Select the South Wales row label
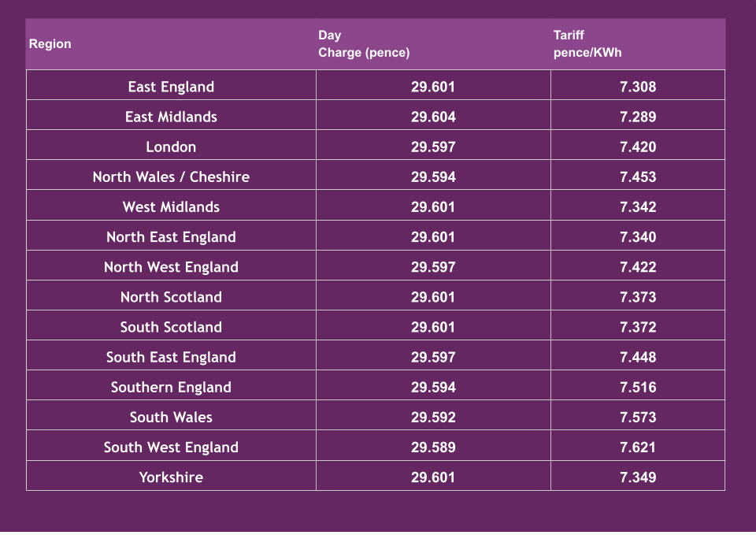 click(x=171, y=416)
